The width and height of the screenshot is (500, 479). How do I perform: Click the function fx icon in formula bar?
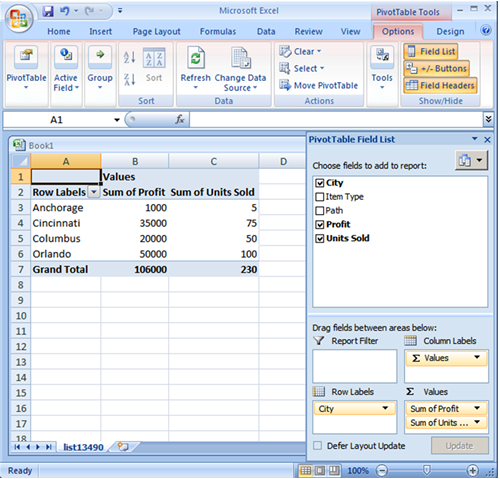pos(180,119)
